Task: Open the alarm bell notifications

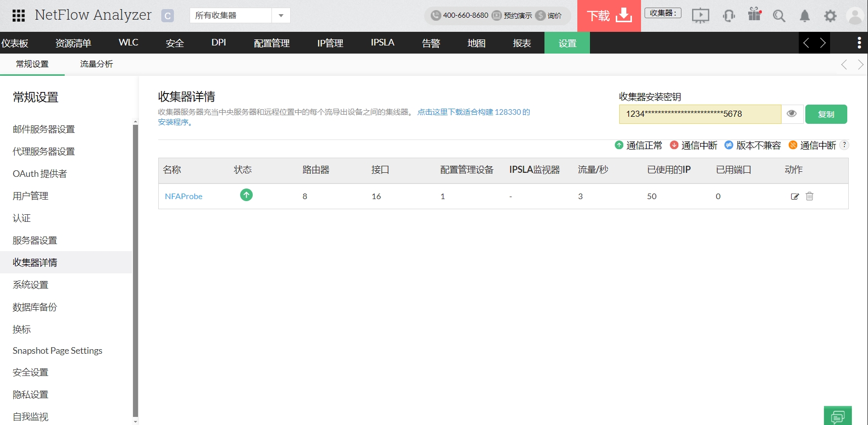Action: (804, 16)
